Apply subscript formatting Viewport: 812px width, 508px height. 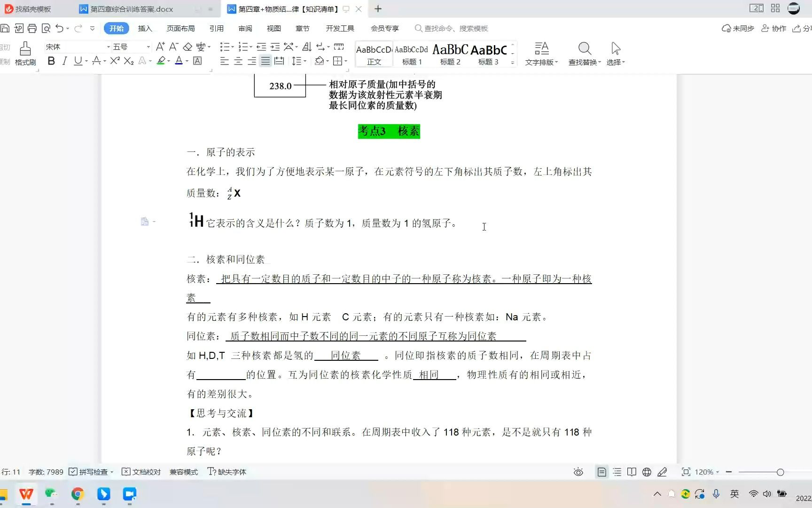click(128, 61)
